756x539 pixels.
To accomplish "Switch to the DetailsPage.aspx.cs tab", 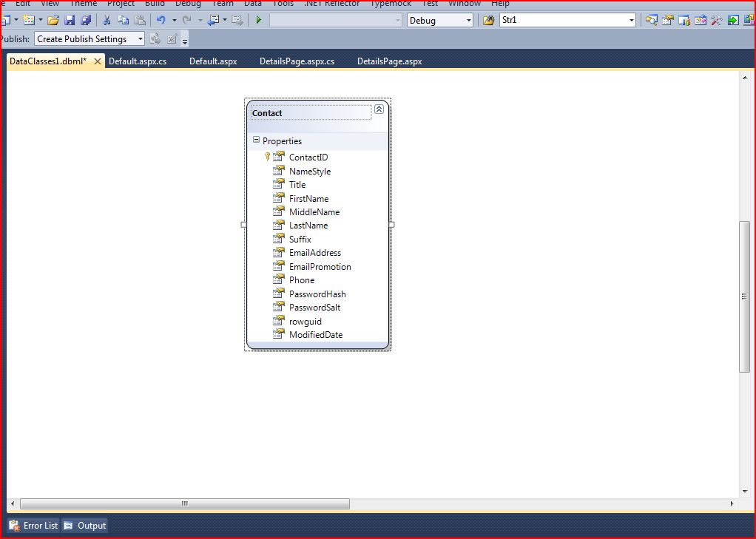I will pyautogui.click(x=297, y=61).
